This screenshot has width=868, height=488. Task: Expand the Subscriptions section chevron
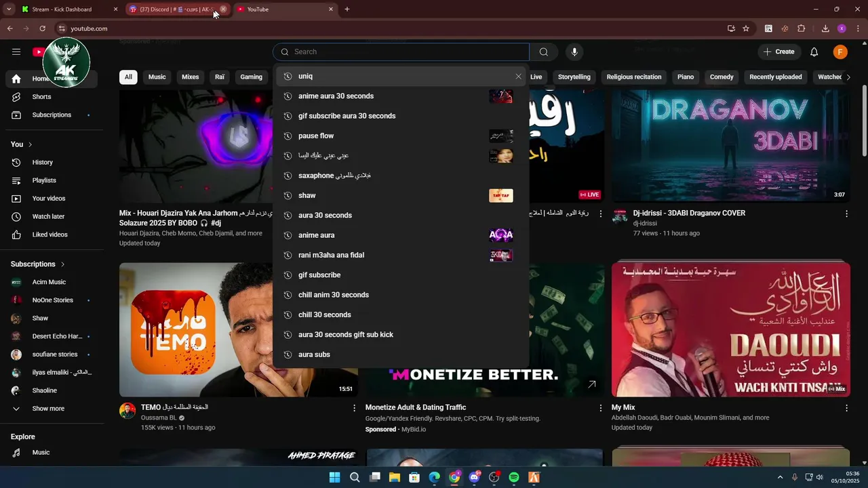coord(62,264)
